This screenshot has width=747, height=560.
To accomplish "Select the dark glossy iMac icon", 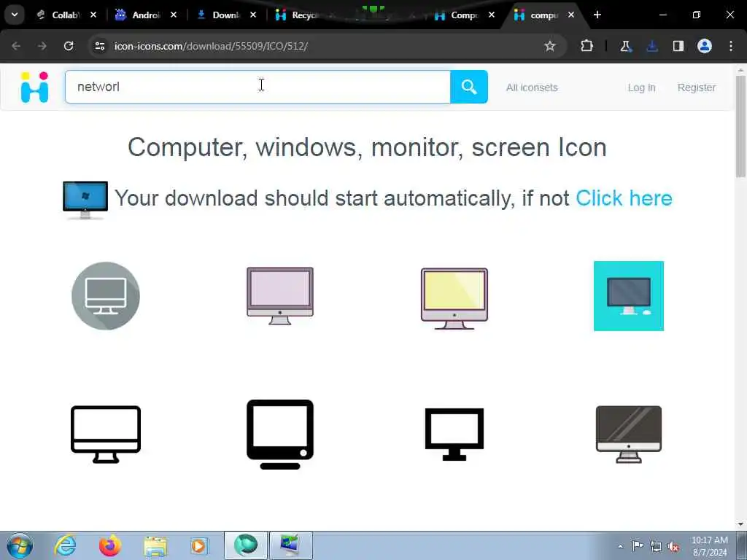I will click(x=629, y=435).
